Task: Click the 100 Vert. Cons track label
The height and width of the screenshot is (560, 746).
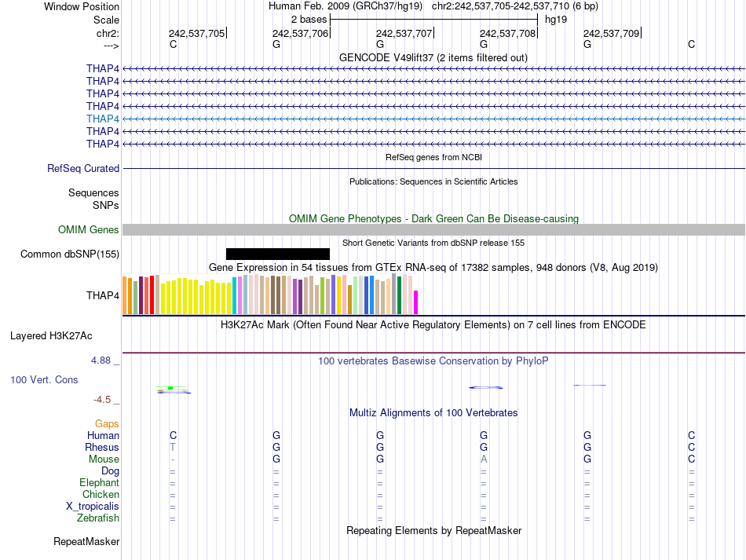Action: [x=44, y=379]
